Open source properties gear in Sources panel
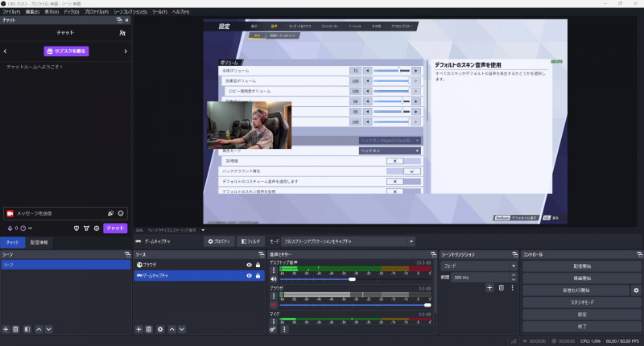The image size is (644, 346). coord(160,329)
